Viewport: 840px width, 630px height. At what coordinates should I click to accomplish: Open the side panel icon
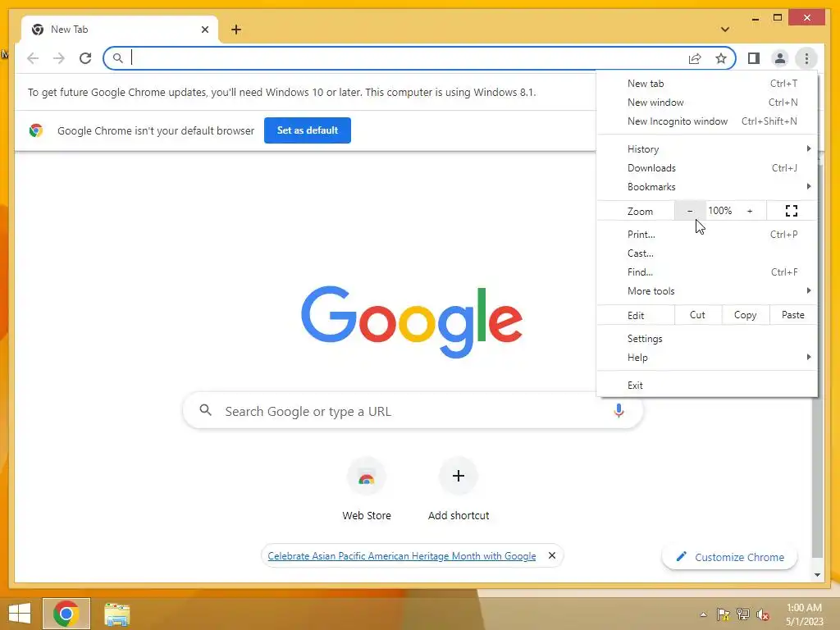pyautogui.click(x=754, y=58)
